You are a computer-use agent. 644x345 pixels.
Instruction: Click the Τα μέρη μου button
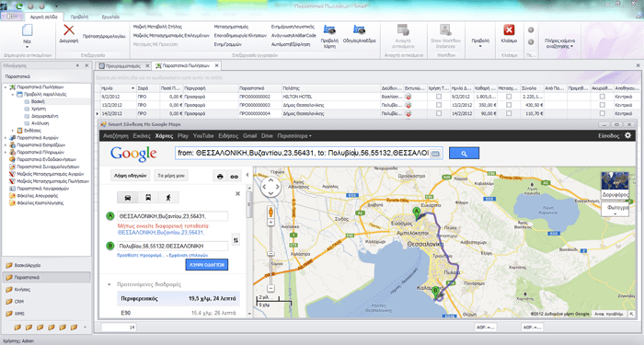[x=171, y=176]
